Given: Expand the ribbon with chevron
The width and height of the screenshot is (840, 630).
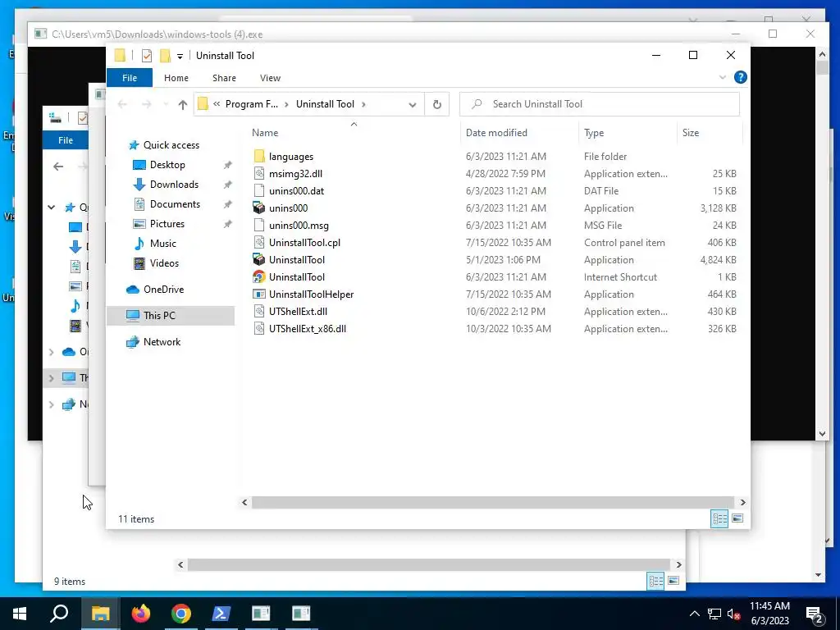Looking at the screenshot, I should [722, 78].
